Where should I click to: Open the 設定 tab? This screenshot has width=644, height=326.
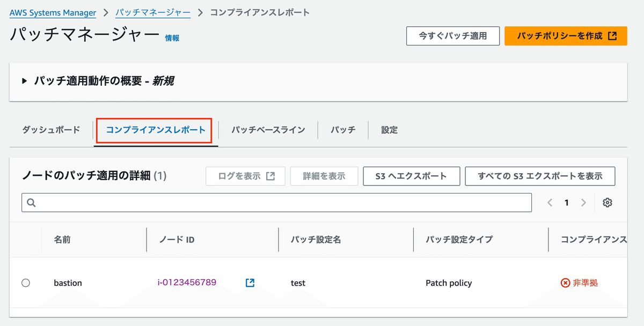click(390, 130)
